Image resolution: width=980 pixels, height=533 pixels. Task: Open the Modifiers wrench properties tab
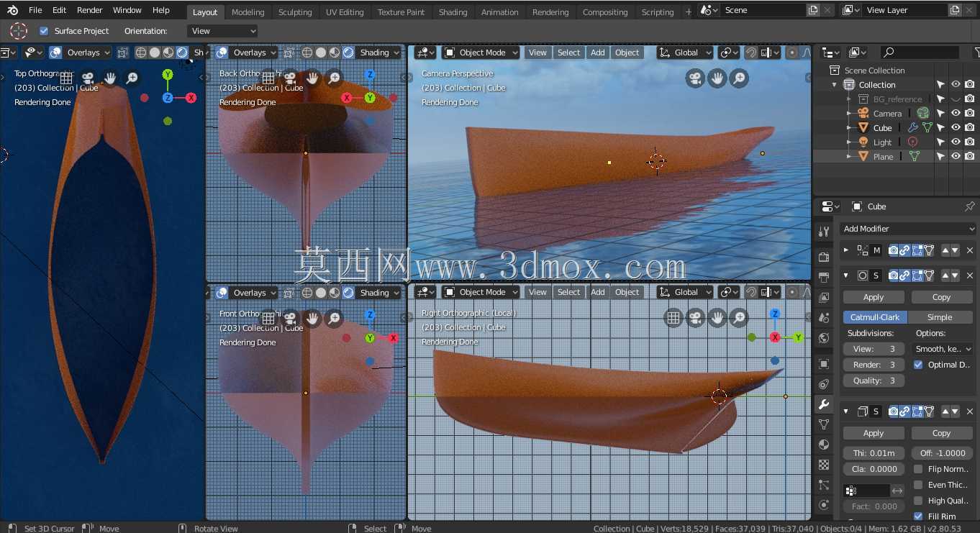tap(825, 404)
